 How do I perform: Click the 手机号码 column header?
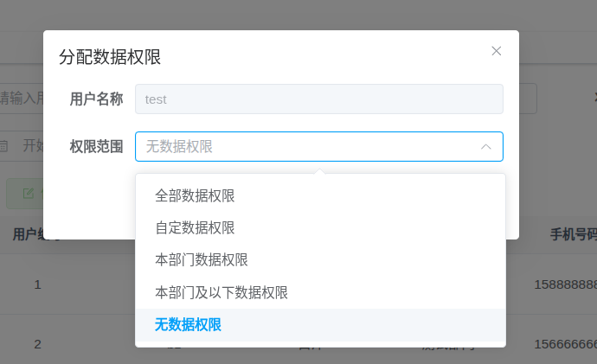573,234
